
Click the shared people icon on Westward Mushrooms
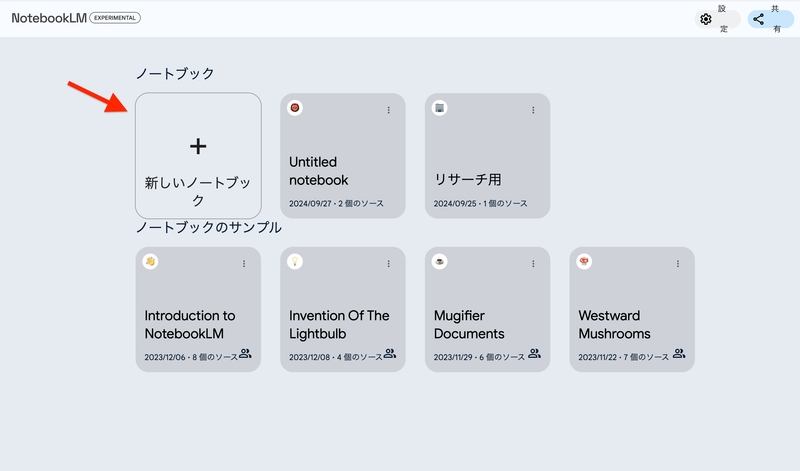(x=679, y=354)
